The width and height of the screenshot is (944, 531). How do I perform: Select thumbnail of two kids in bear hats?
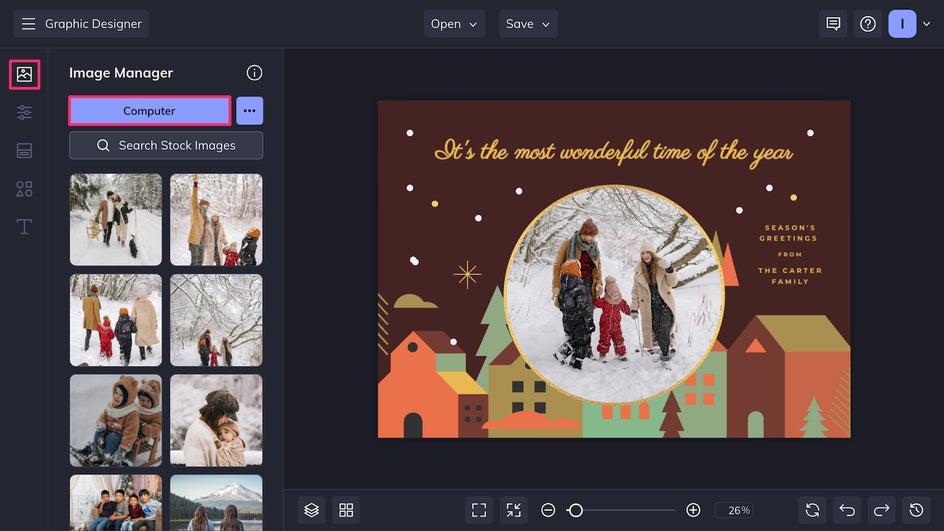(x=116, y=421)
